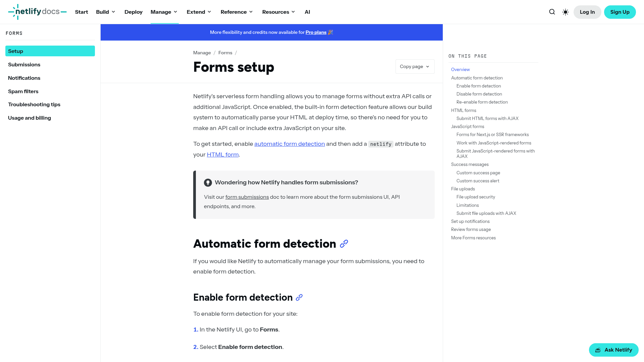Open the Copy page dropdown
644x362 pixels.
[x=415, y=67]
